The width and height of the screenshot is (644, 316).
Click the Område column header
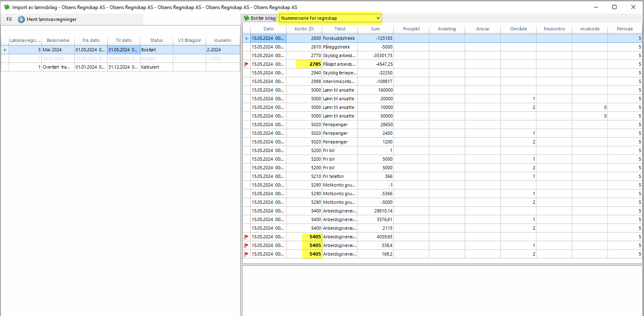tap(518, 29)
